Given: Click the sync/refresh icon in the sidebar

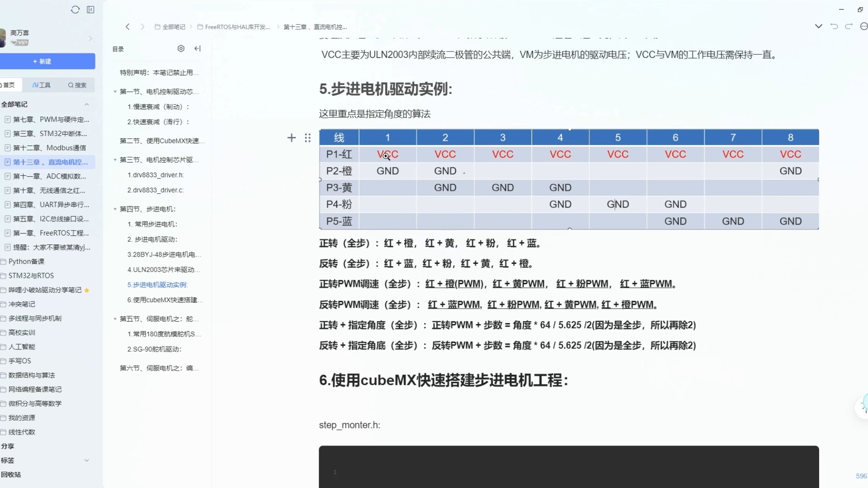Looking at the screenshot, I should [75, 9].
